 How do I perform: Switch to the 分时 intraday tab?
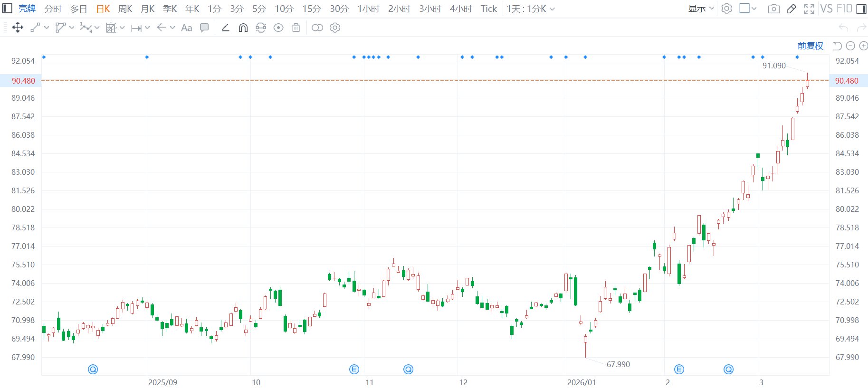coord(53,9)
